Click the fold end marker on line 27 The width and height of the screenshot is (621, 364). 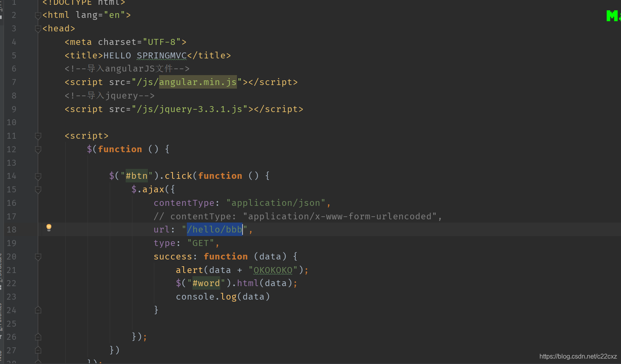tap(38, 350)
